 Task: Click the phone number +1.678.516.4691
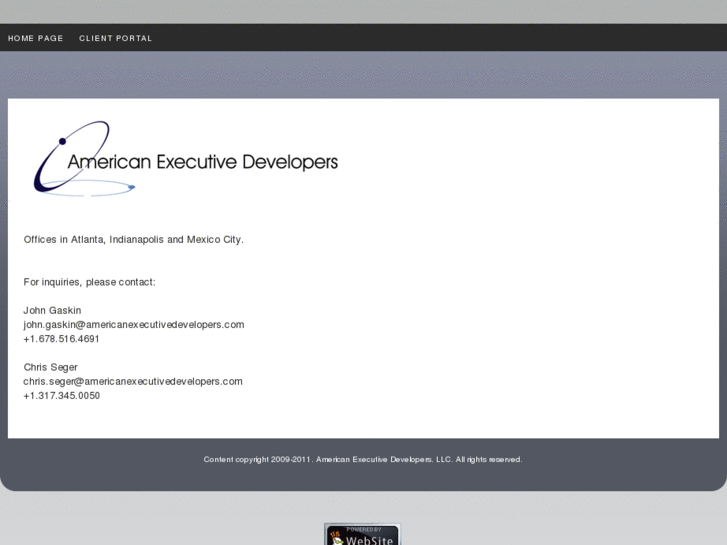[x=61, y=339]
